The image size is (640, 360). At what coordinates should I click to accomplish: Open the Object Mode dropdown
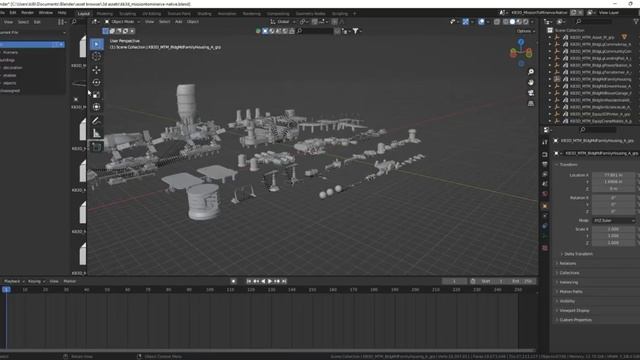[122, 22]
